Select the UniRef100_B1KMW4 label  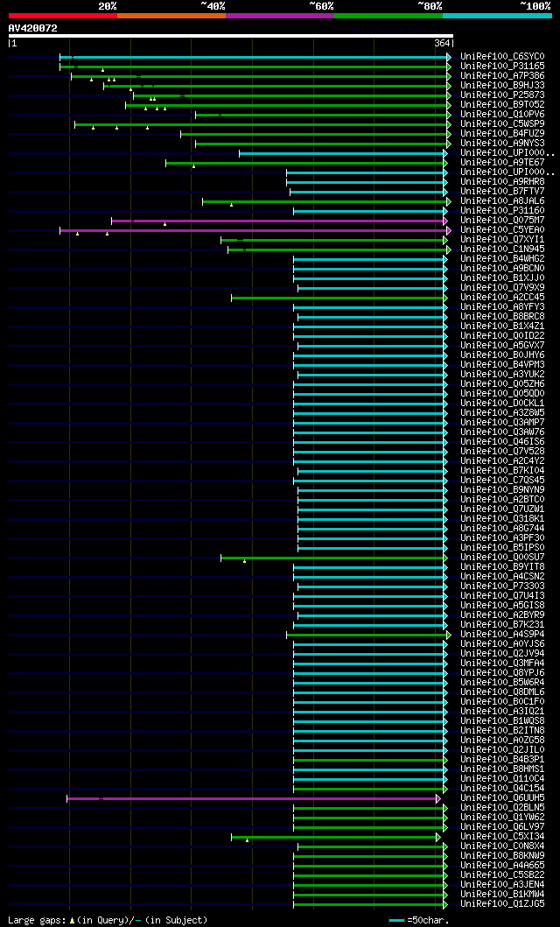503,895
